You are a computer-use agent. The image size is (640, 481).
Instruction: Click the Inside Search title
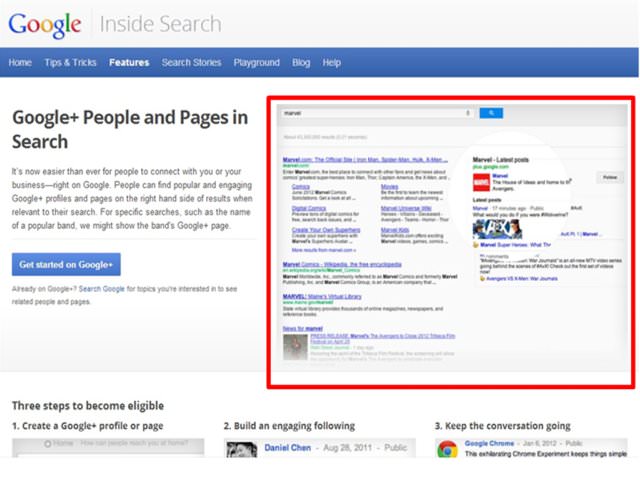coord(160,24)
